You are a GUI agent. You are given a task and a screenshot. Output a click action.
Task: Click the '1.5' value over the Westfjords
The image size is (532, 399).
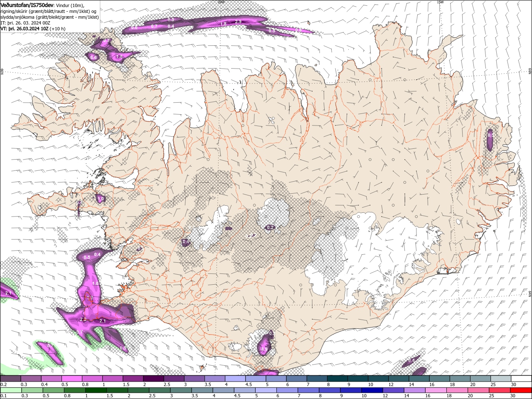click(x=119, y=57)
